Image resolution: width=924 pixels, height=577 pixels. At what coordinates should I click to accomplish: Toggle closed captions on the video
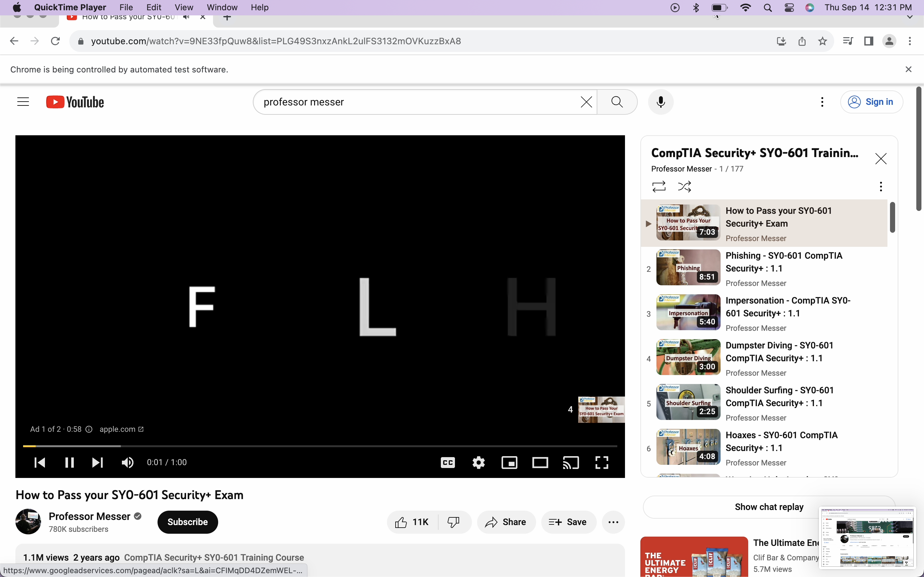pyautogui.click(x=448, y=463)
